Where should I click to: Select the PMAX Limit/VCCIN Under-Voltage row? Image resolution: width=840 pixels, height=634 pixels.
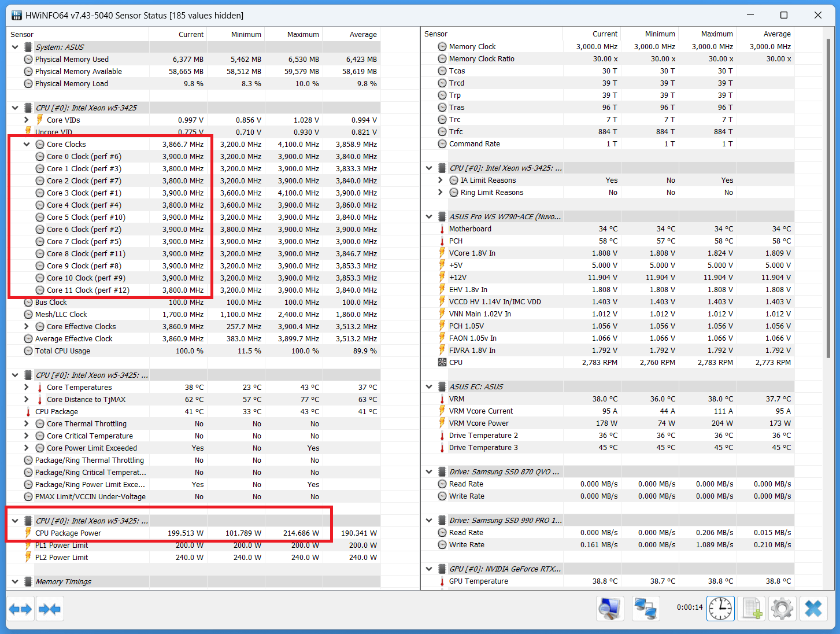[194, 496]
